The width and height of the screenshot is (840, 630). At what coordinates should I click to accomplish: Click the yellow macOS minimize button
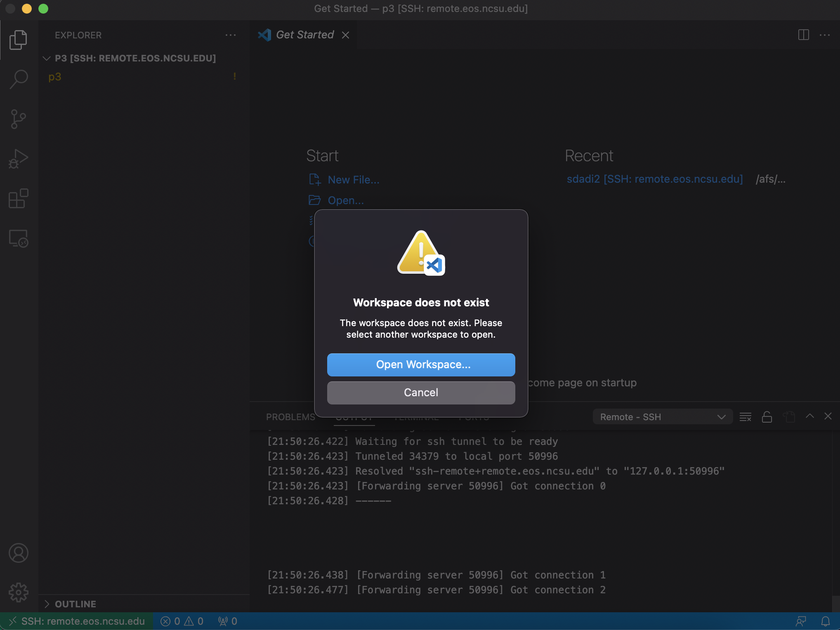pos(27,9)
